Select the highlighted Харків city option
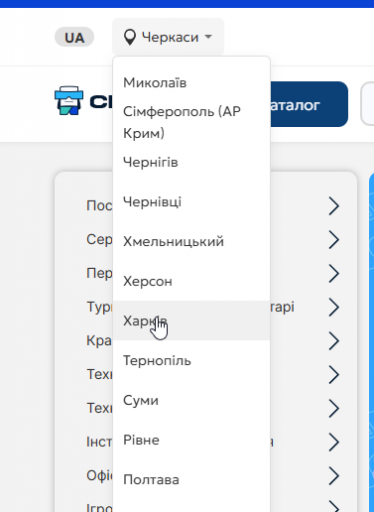Screen dimensions: 374x512 [x=191, y=321]
